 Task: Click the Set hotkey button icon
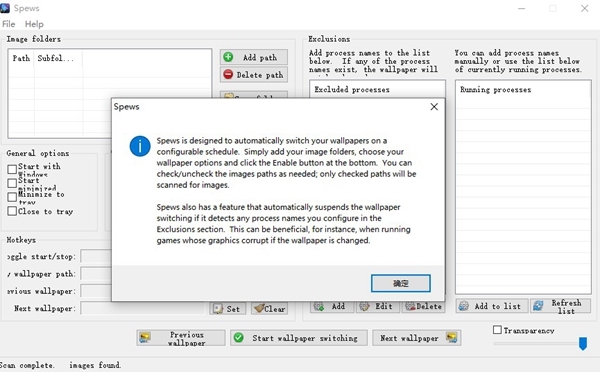(218, 309)
